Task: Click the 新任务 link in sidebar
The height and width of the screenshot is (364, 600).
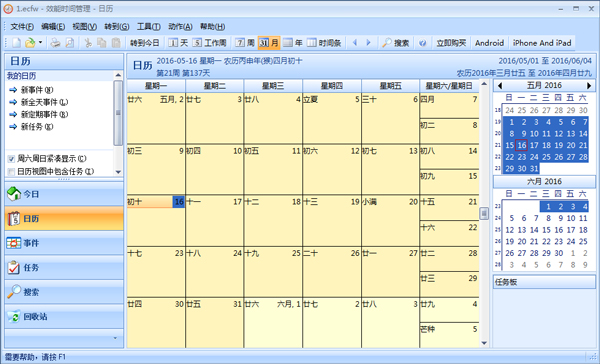Action: pos(37,127)
